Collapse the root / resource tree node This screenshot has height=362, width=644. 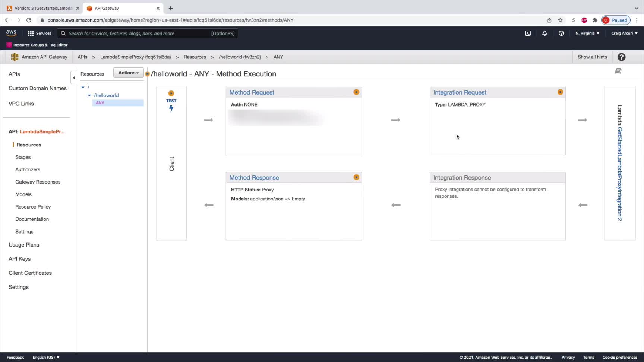(83, 87)
